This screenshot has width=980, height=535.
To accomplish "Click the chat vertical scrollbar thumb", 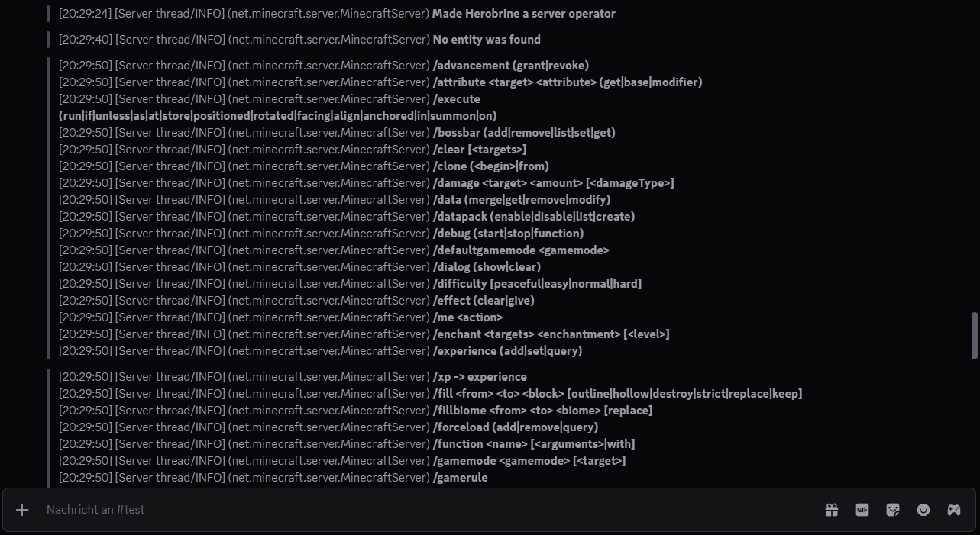I will click(974, 335).
